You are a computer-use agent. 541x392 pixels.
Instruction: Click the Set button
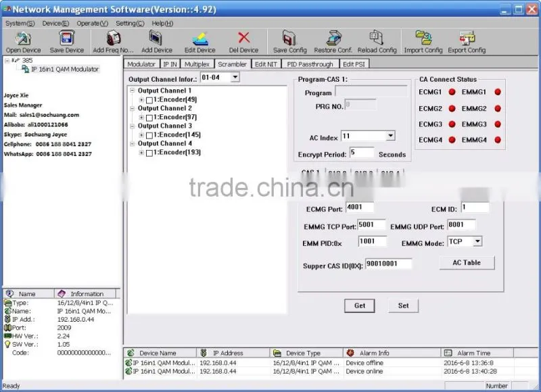[403, 305]
